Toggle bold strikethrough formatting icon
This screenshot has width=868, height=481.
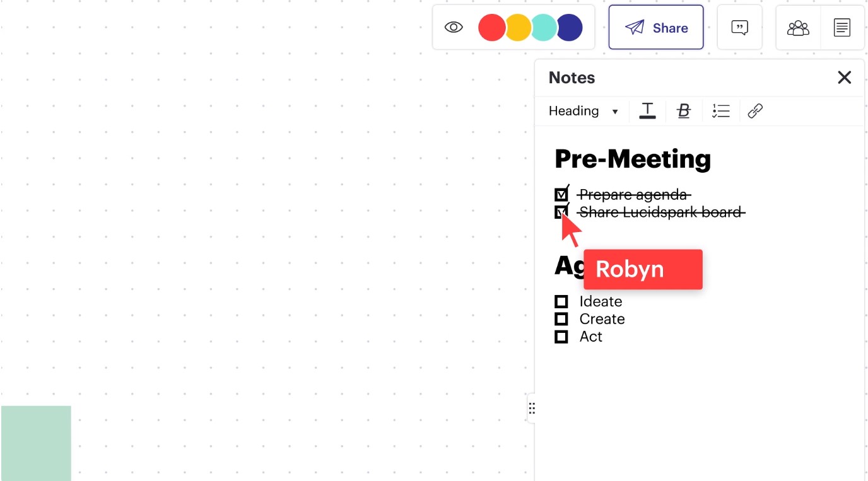tap(684, 111)
